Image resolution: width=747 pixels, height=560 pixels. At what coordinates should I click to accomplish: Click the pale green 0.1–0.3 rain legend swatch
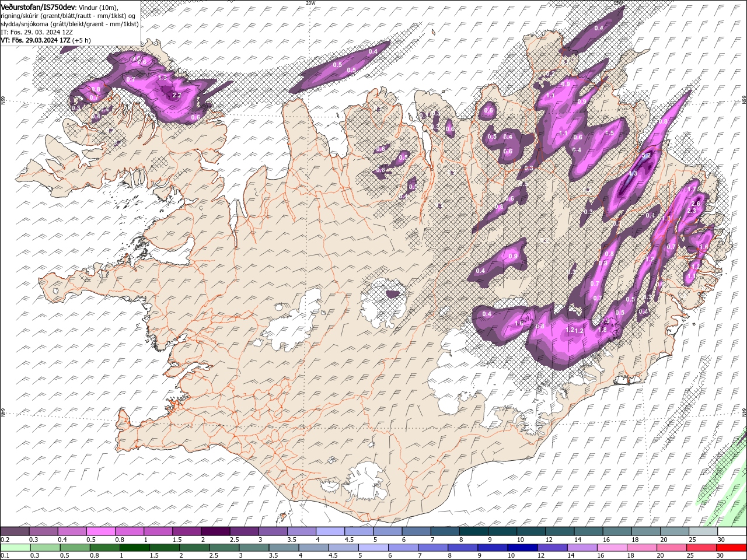click(x=15, y=548)
